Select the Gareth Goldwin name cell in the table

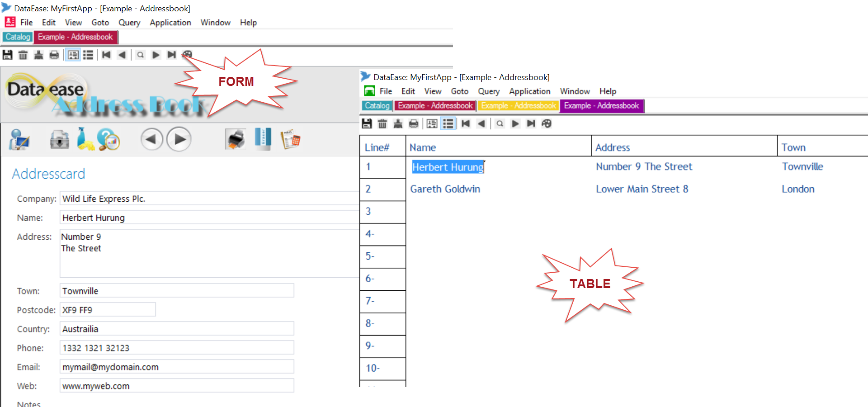pyautogui.click(x=445, y=189)
